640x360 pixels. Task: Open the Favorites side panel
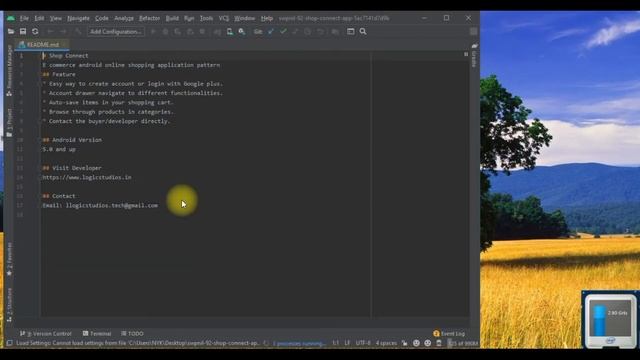[9, 259]
